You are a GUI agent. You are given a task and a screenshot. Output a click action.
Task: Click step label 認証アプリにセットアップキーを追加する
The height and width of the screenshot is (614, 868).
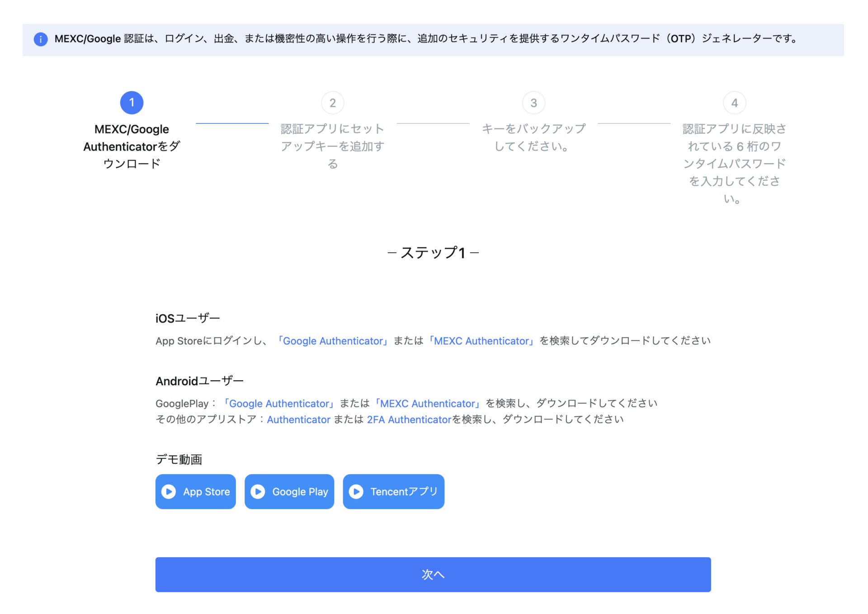point(333,146)
